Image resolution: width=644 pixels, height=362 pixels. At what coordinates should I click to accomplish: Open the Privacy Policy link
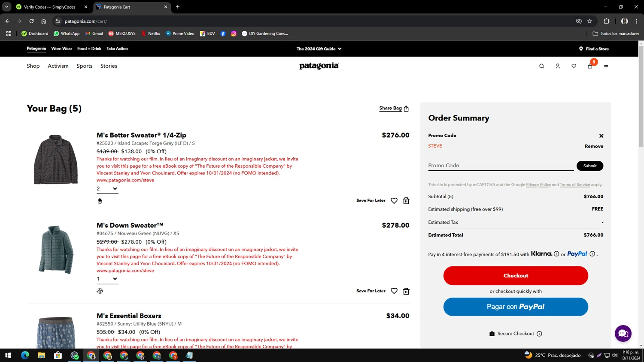tap(538, 185)
